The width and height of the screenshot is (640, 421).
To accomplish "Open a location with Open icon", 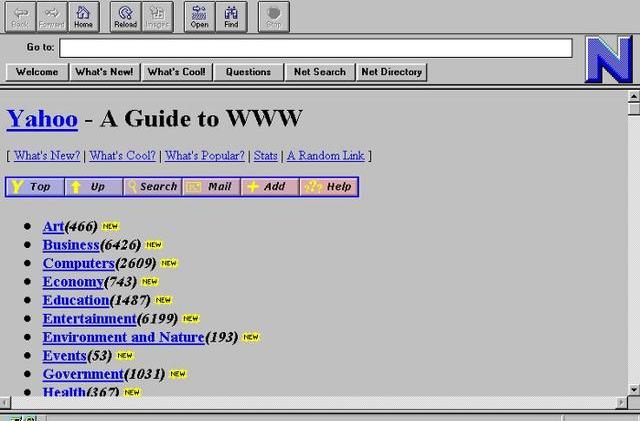I will coord(199,16).
